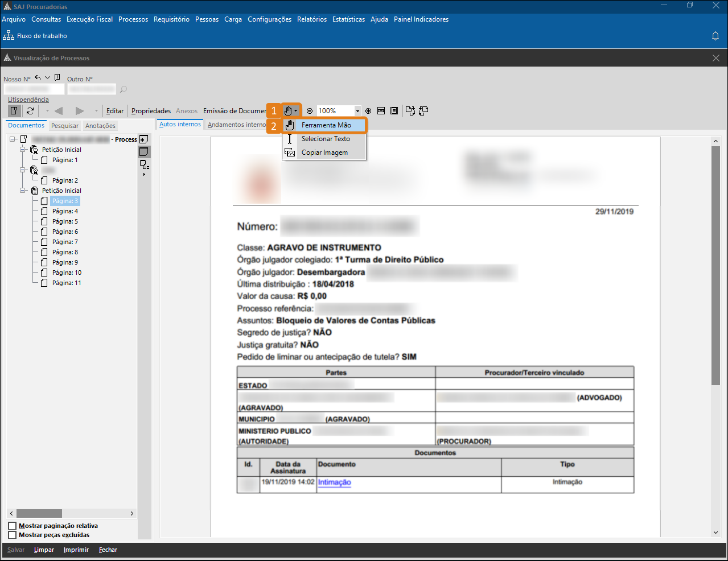Open the notifications bell icon

(715, 36)
